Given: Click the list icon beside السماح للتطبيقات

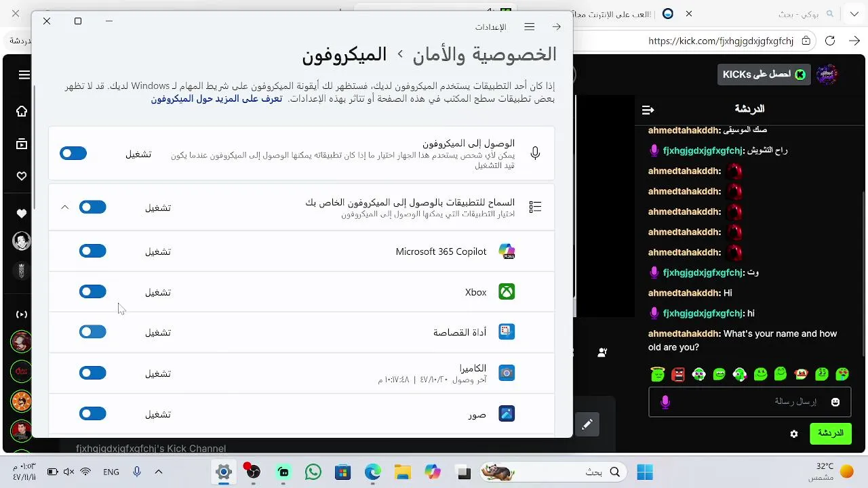Looking at the screenshot, I should pyautogui.click(x=535, y=207).
